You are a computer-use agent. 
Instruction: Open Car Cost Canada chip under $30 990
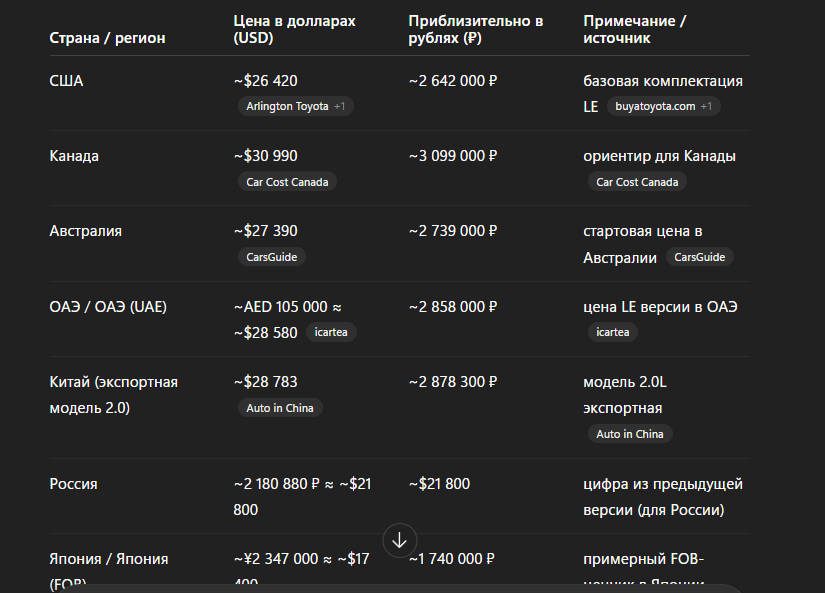287,182
